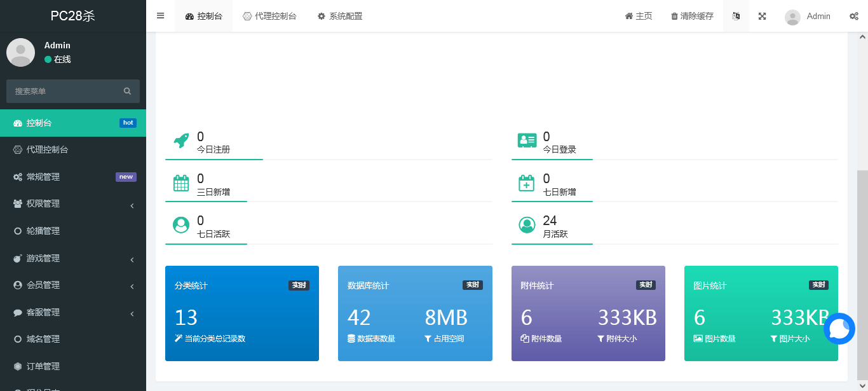Open the blue chat support bubble
Screen dimensions: 868x391
coord(839,329)
